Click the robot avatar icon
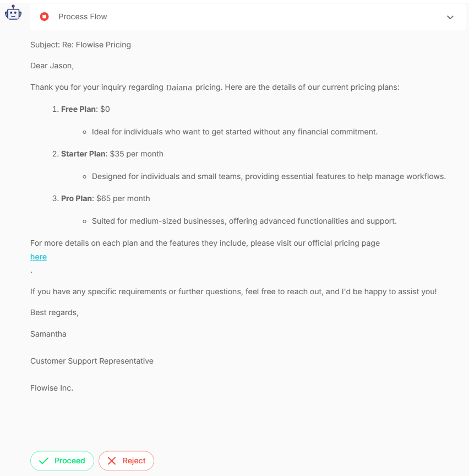Viewport: 469px width, 476px height. 13,13
